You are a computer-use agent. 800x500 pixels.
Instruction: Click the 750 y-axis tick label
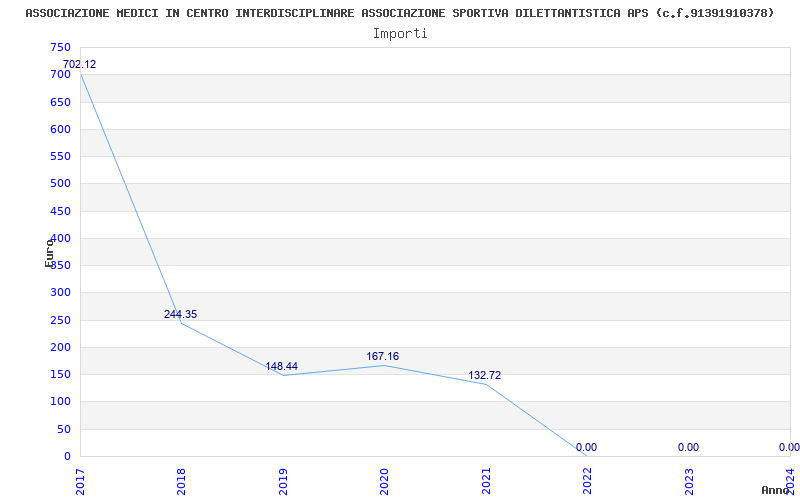[x=60, y=47]
